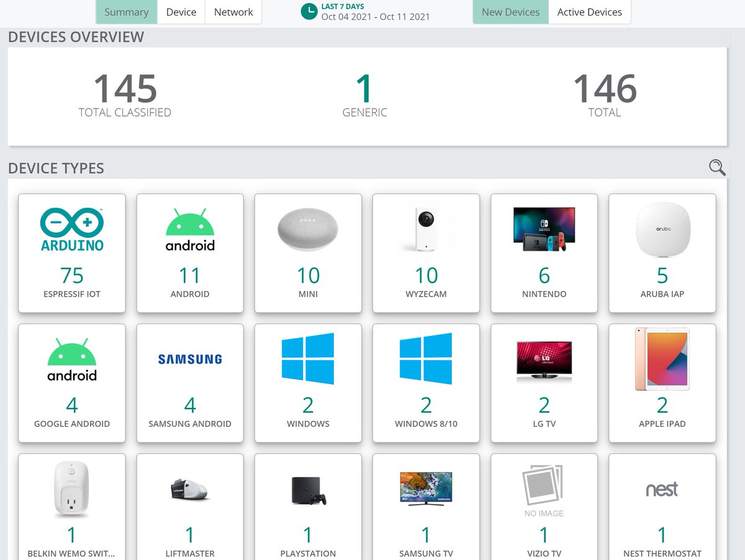This screenshot has height=560, width=745.
Task: Click the ESPRESSIF IOT label
Action: point(72,294)
